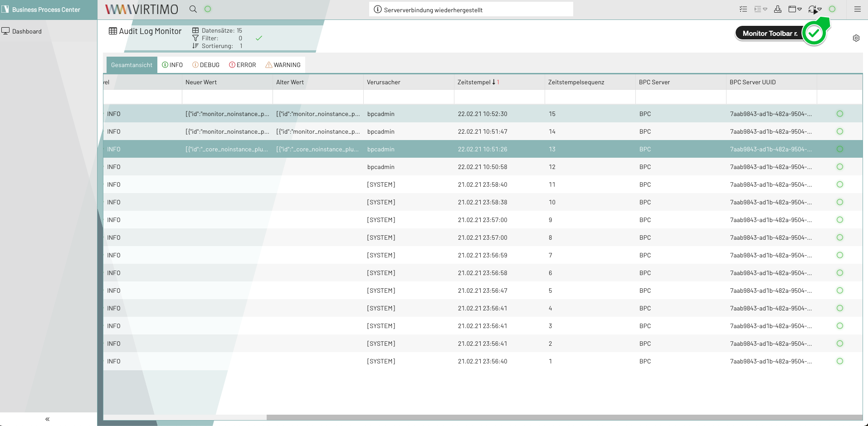Click the green status circle on row 15
This screenshot has width=868, height=426.
point(840,114)
